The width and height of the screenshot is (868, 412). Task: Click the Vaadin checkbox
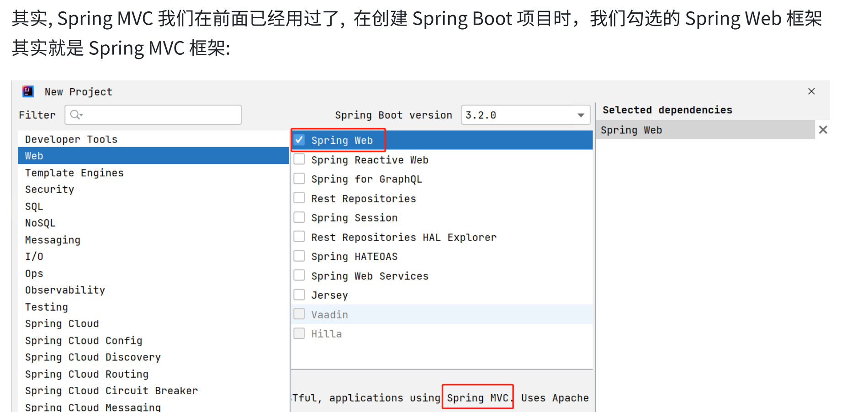click(299, 314)
